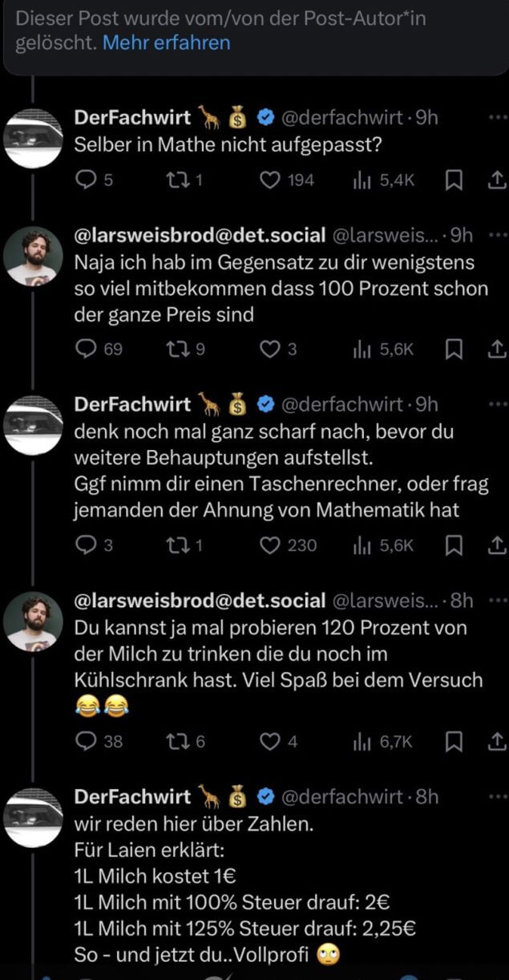Bookmark the 'Selber in Mathe' tweet

point(454,180)
